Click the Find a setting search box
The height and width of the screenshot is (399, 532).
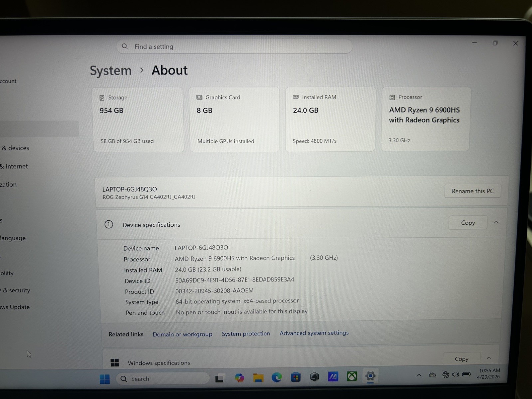235,46
